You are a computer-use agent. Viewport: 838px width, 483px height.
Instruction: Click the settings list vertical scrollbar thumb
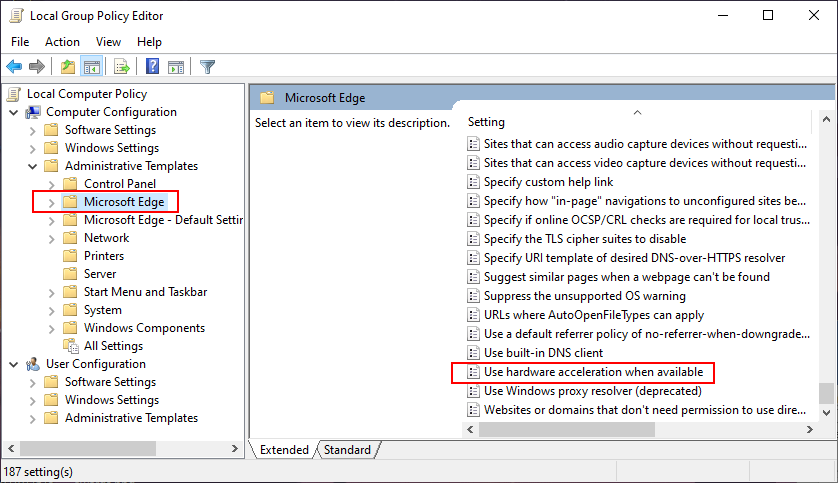coord(825,393)
